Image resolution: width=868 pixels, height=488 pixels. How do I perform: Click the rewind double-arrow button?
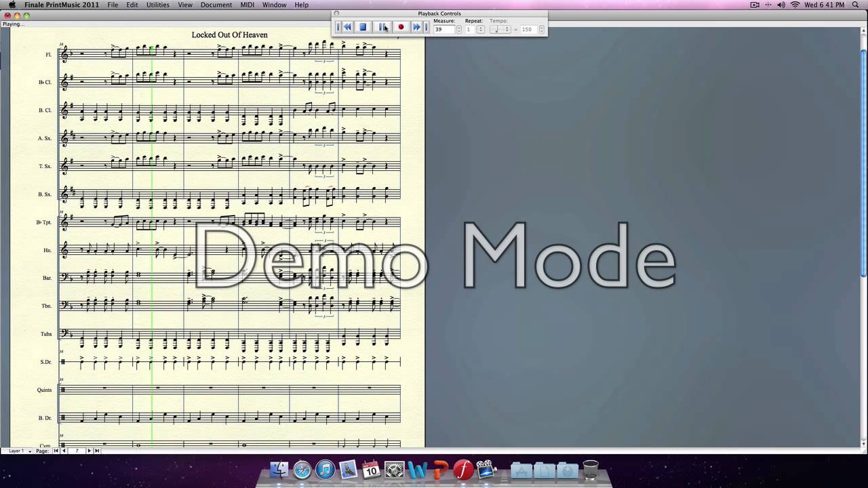(x=347, y=27)
